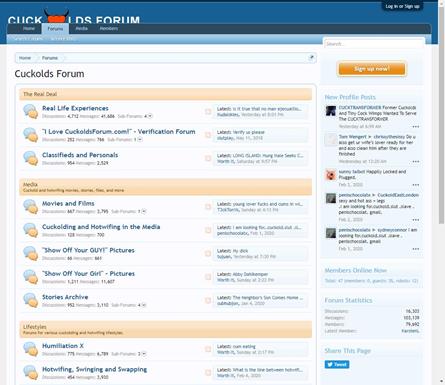Viewport: 445px width, 385px height.
Task: Open RSS feed icon for Movies and Films
Action: tap(208, 207)
